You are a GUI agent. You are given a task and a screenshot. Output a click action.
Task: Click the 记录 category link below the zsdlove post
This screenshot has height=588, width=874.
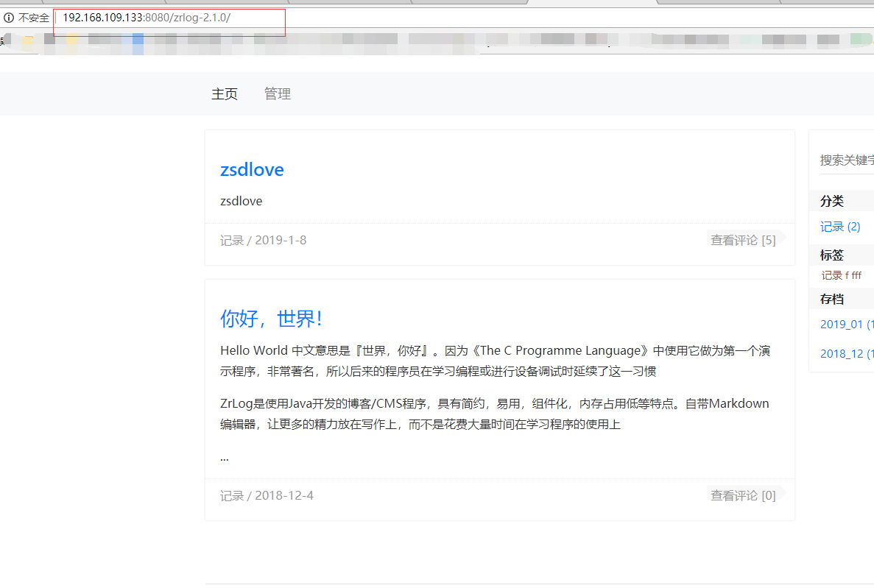(232, 240)
